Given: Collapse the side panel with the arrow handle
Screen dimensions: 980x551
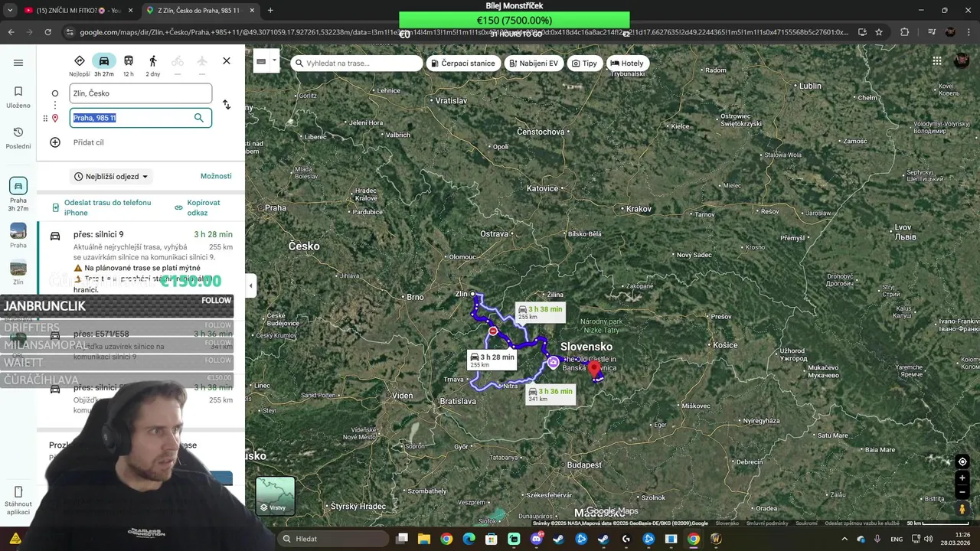Looking at the screenshot, I should (250, 285).
